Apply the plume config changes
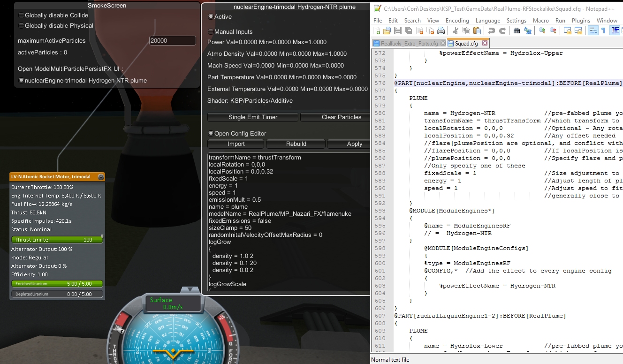The image size is (623, 364). pos(349,144)
